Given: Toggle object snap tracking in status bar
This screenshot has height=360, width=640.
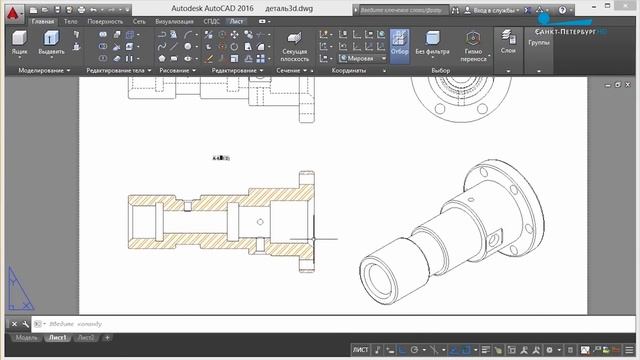Looking at the screenshot, I should click(x=454, y=350).
